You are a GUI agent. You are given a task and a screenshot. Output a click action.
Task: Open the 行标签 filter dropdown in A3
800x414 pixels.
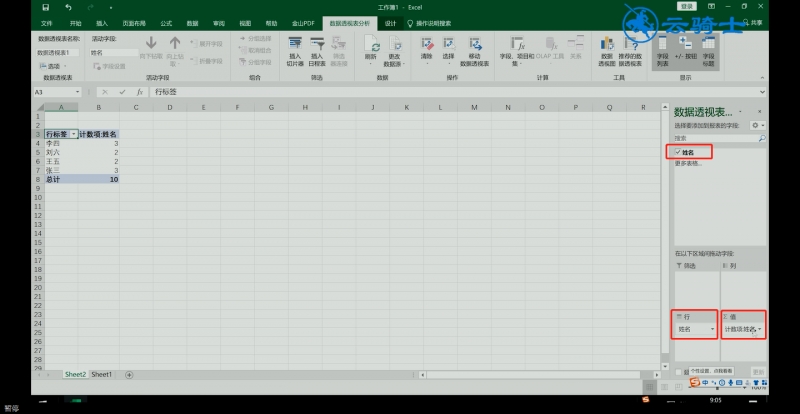coord(73,134)
